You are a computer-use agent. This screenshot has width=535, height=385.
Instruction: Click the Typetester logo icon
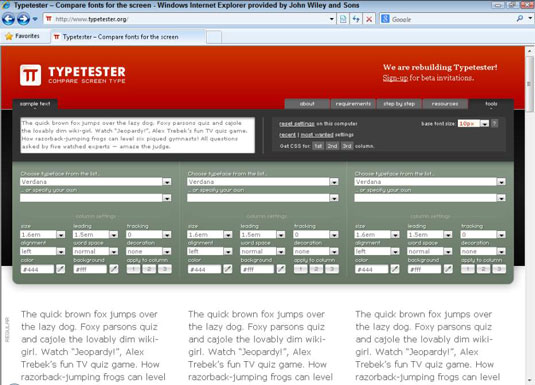pos(30,75)
